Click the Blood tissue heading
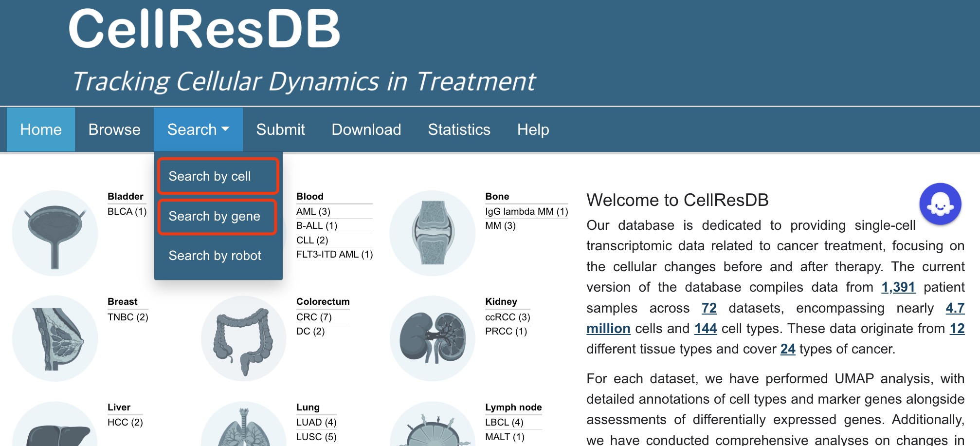The image size is (980, 446). [310, 196]
